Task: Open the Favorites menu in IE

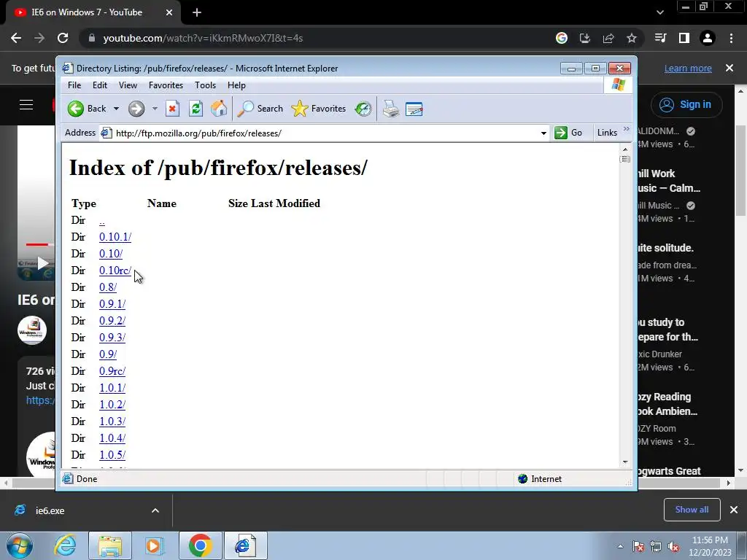Action: [166, 85]
